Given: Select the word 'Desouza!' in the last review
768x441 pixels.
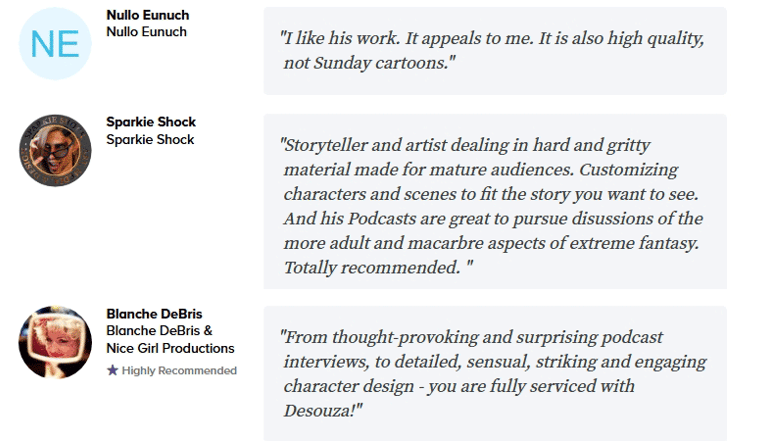Looking at the screenshot, I should pyautogui.click(x=323, y=411).
